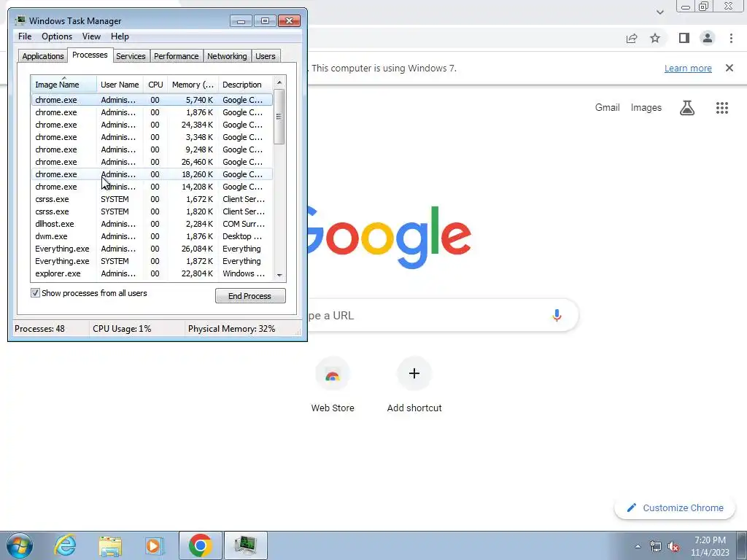Click Customize Chrome button
Viewport: 747px width, 560px height.
(x=675, y=507)
